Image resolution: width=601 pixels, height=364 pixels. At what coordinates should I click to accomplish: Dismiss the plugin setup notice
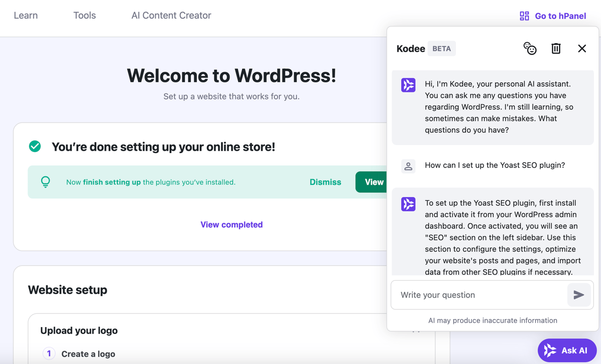(325, 182)
